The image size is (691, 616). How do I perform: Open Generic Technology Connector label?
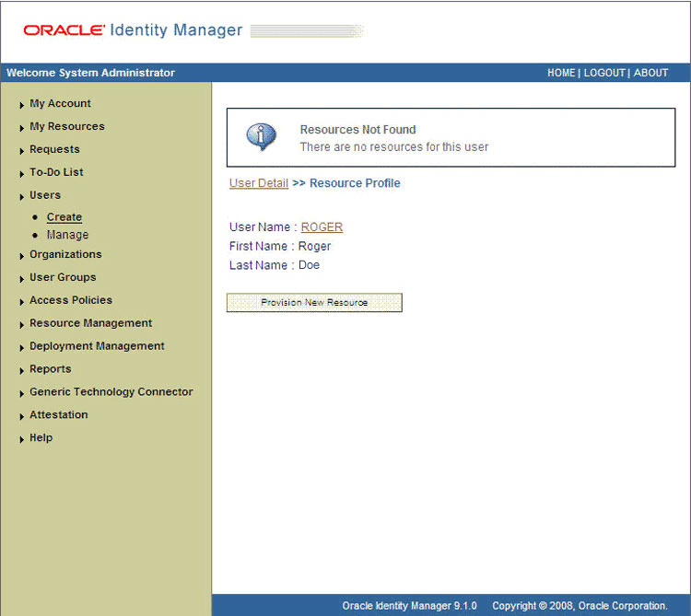(x=111, y=392)
